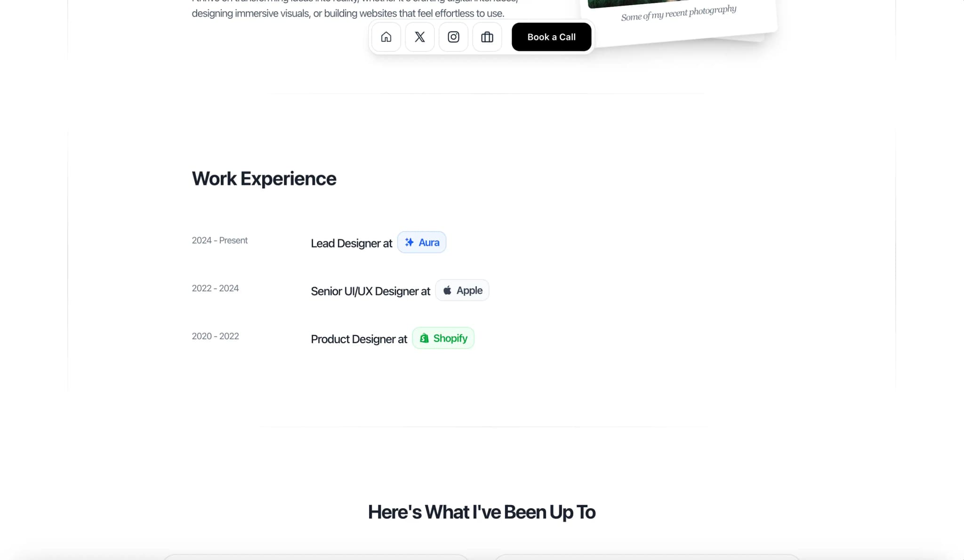Screen dimensions: 964x560
Task: Click the Lead Designer role entry
Action: pyautogui.click(x=351, y=243)
